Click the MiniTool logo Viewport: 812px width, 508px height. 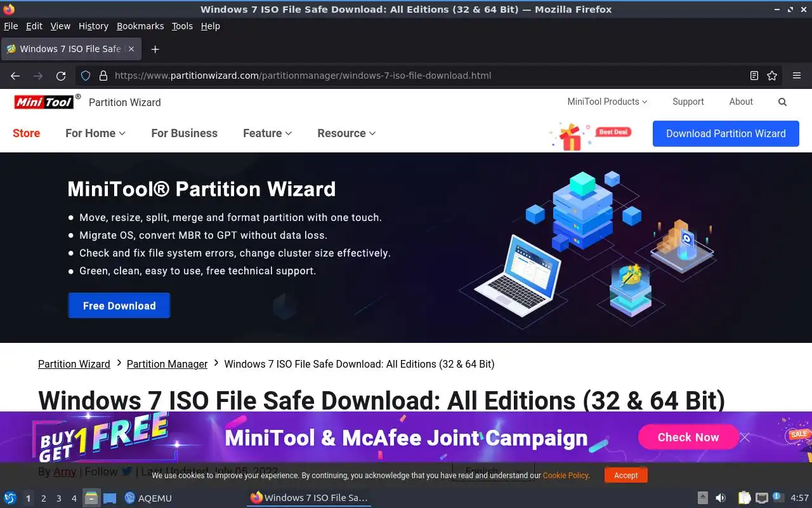47,102
